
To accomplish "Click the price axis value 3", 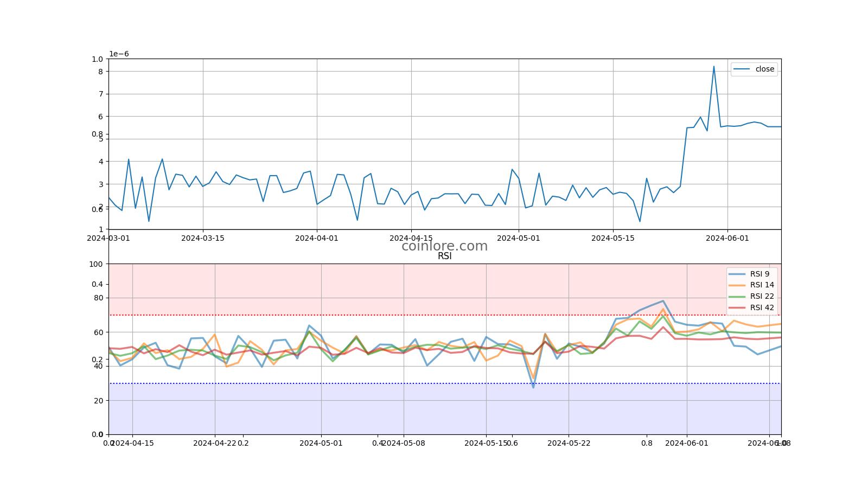I will pos(101,184).
